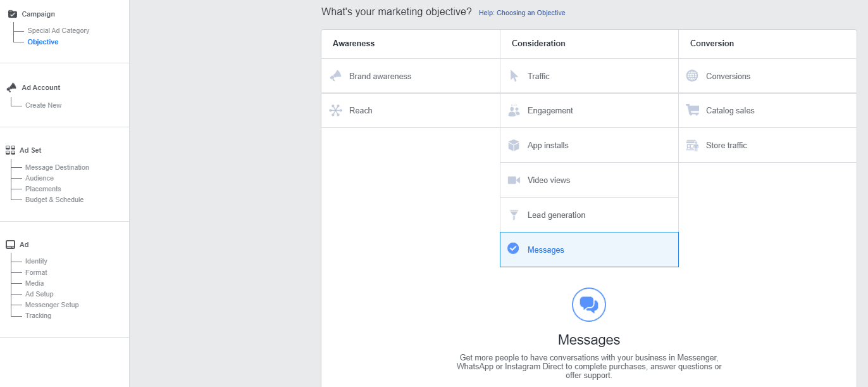Image resolution: width=868 pixels, height=387 pixels.
Task: Deselect the Messages objective blue checkmark
Action: point(513,248)
